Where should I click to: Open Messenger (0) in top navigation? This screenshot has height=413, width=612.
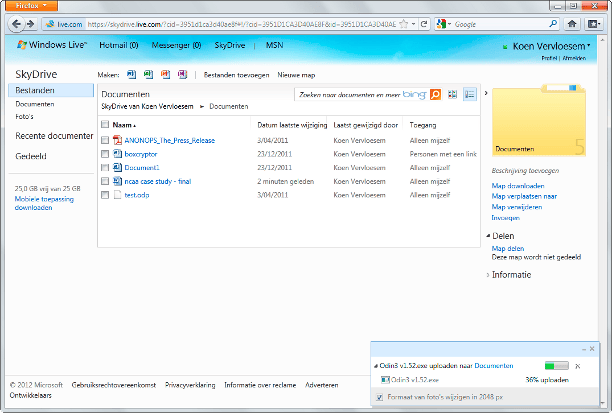pos(176,45)
